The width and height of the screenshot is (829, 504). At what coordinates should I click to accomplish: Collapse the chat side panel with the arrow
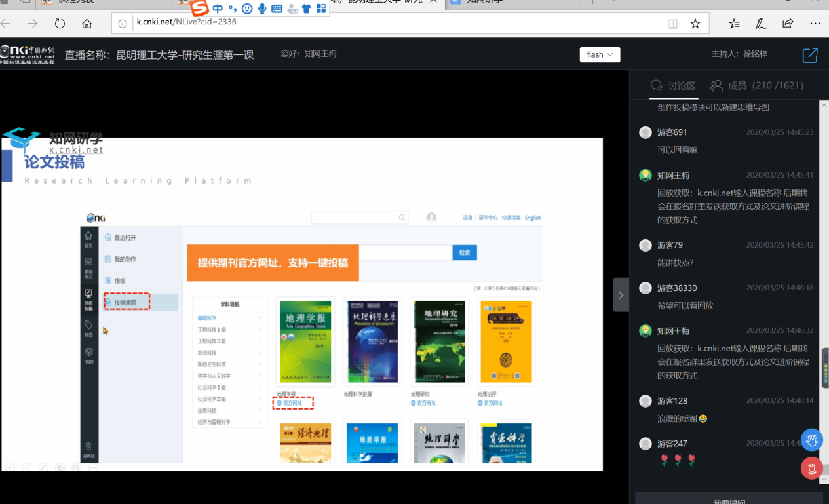click(x=621, y=295)
